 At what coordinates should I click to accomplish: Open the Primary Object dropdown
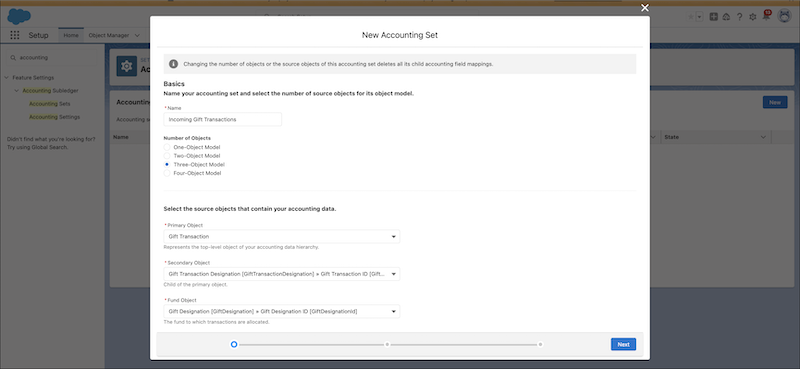tap(282, 236)
